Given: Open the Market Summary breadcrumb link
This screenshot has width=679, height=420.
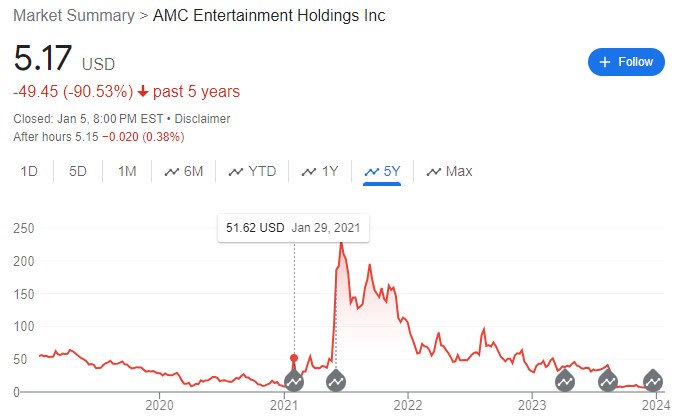Looking at the screenshot, I should (x=70, y=16).
